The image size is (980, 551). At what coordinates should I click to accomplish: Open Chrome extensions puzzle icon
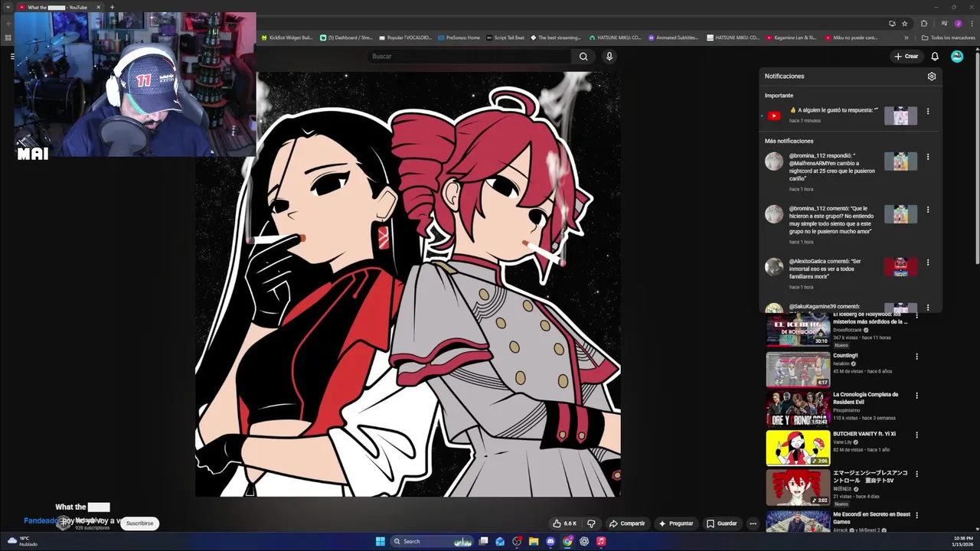click(x=924, y=24)
